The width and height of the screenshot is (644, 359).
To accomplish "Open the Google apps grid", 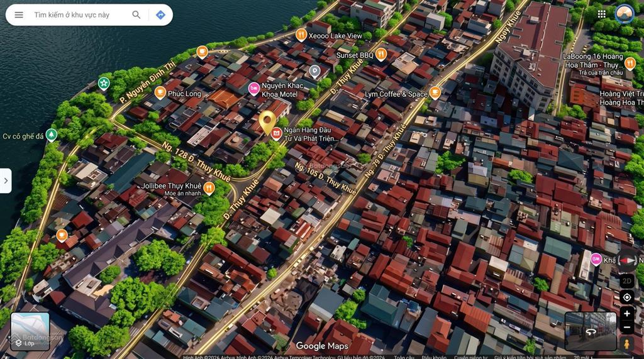I will [602, 14].
